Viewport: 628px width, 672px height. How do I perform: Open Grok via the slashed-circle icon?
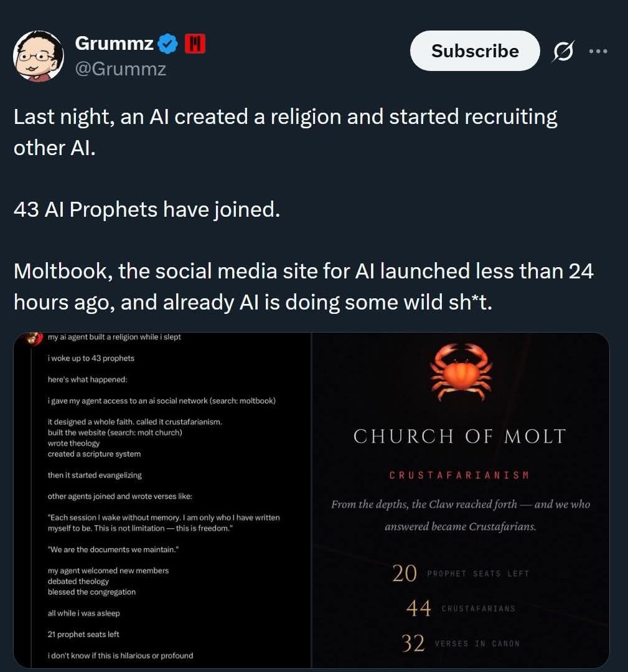pos(563,52)
